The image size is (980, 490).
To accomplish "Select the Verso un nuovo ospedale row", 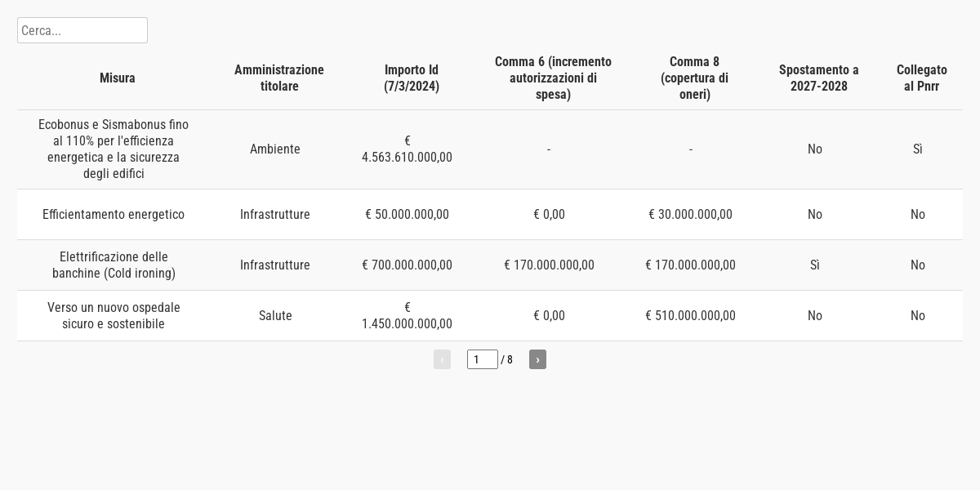I will pyautogui.click(x=114, y=316).
